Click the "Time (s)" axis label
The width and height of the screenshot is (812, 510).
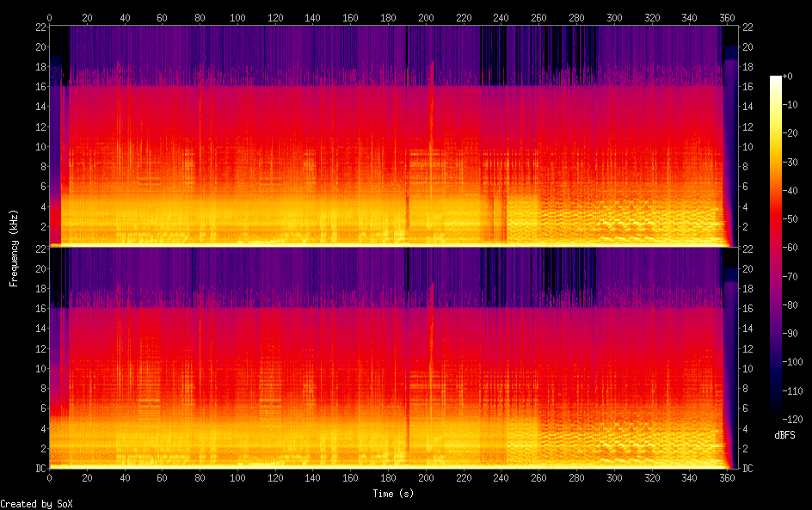coord(393,494)
